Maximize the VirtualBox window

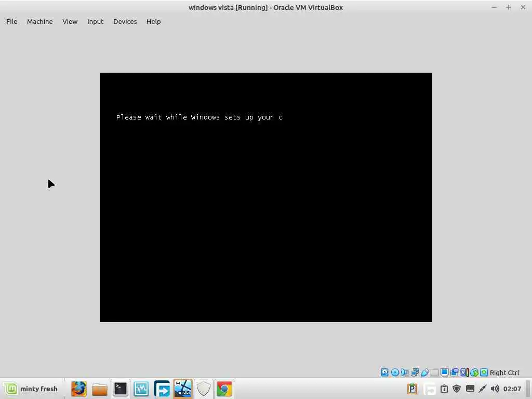pos(508,7)
